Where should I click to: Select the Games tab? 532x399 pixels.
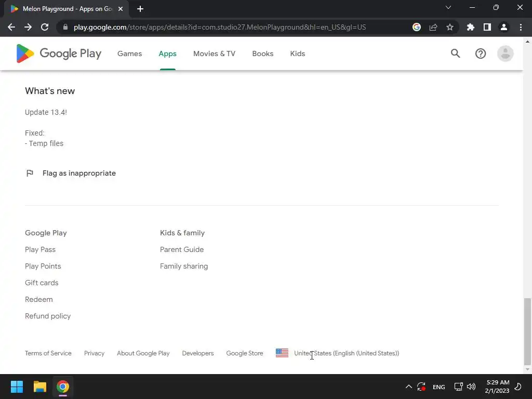[129, 54]
